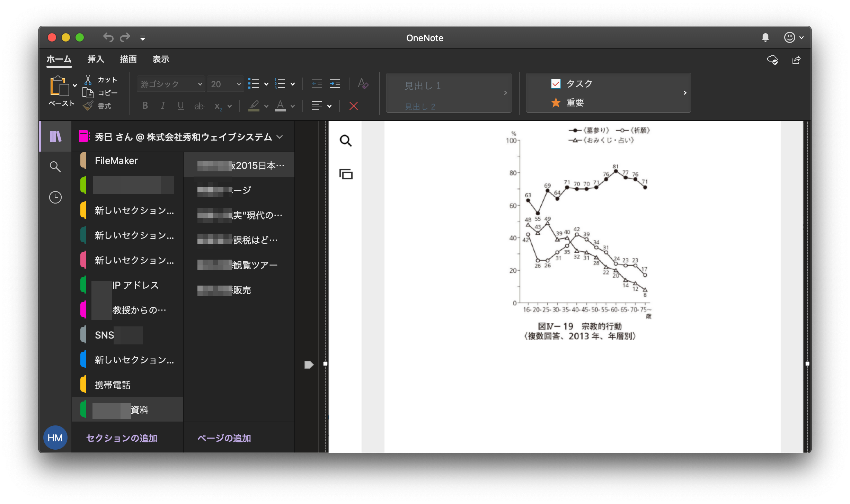Open the notebooks list via the library icon
The width and height of the screenshot is (850, 504).
tap(55, 136)
